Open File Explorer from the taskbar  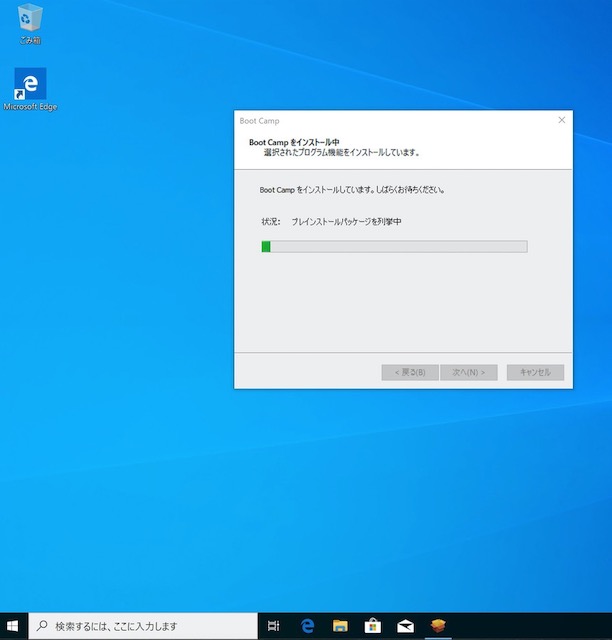pyautogui.click(x=340, y=626)
